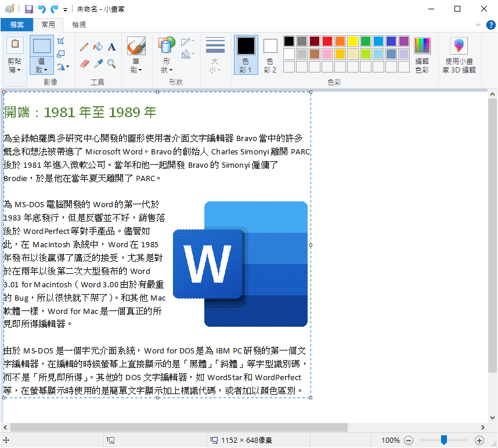Viewport: 498px width, 448px height.
Task: Pick the pink color swatch
Action: [x=327, y=54]
